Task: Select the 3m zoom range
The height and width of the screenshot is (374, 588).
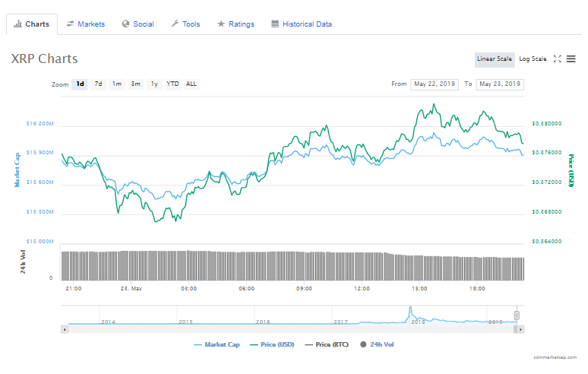Action: click(136, 84)
